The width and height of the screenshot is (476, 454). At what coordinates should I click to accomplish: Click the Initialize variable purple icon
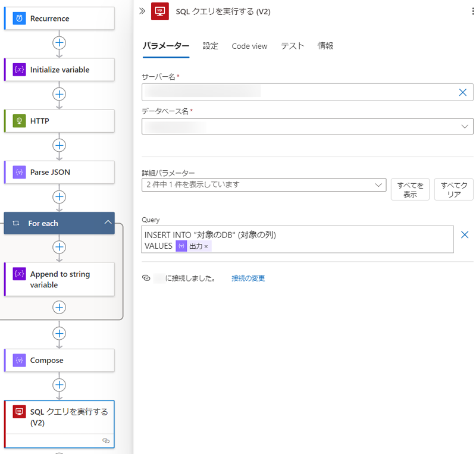pyautogui.click(x=19, y=70)
